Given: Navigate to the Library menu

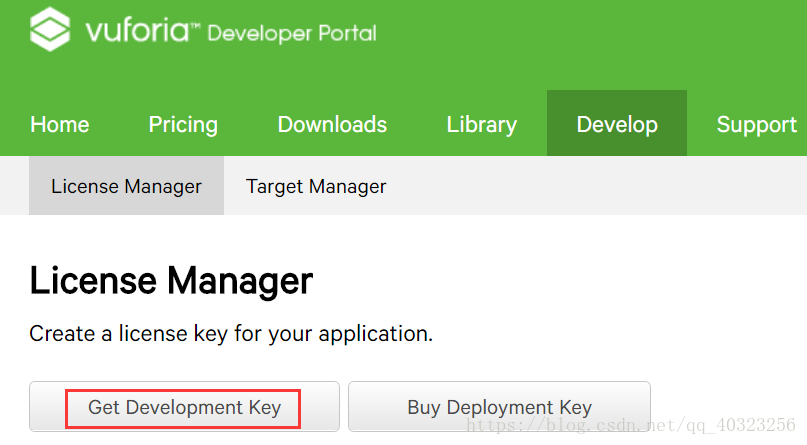Looking at the screenshot, I should pos(482,125).
